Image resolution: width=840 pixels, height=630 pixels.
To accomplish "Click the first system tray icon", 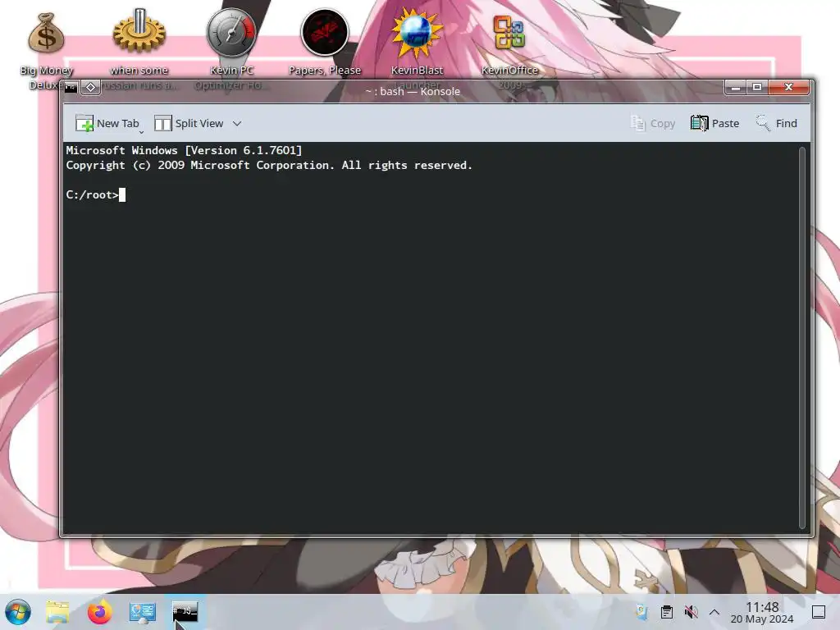I will click(641, 612).
